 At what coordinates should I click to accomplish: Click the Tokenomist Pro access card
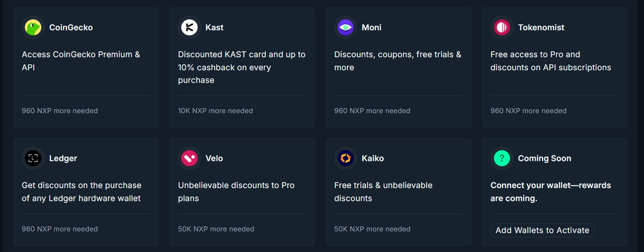[555, 67]
